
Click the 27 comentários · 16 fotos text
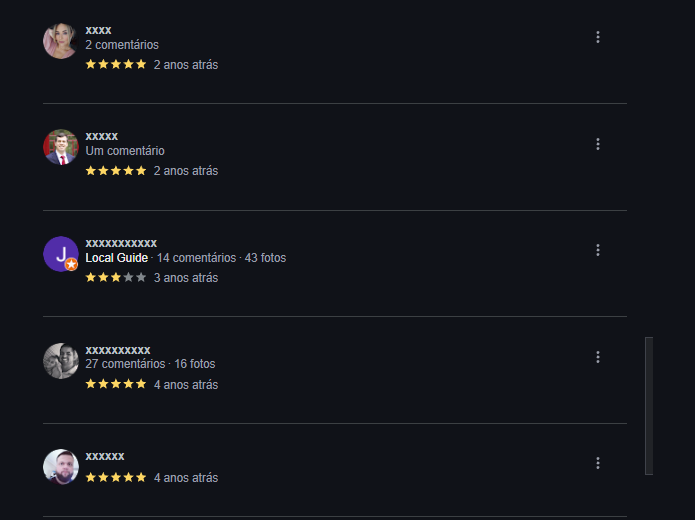point(150,364)
